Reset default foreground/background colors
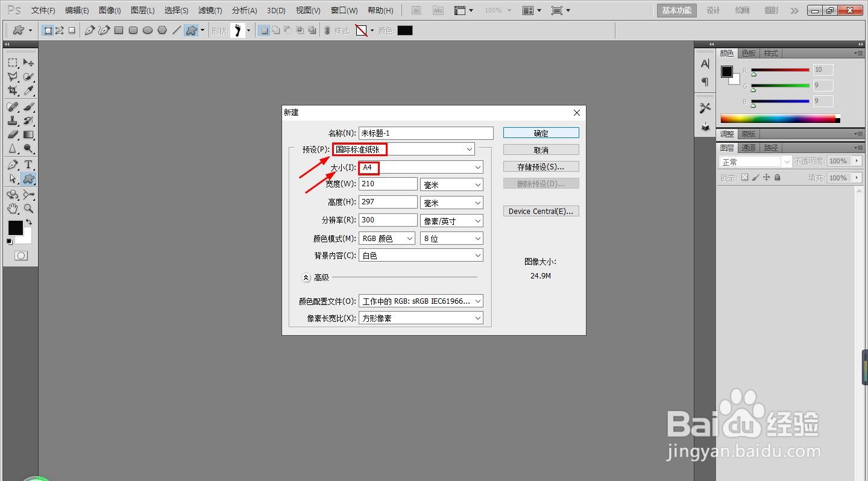Image resolution: width=868 pixels, height=481 pixels. [10, 242]
